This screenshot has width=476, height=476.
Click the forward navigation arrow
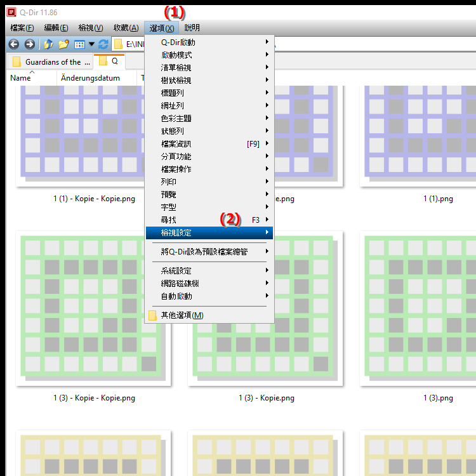(29, 44)
